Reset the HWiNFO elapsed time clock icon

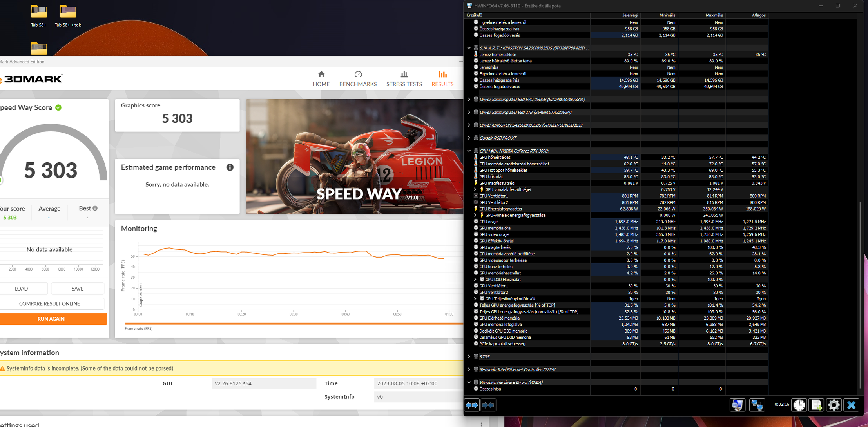[799, 405]
